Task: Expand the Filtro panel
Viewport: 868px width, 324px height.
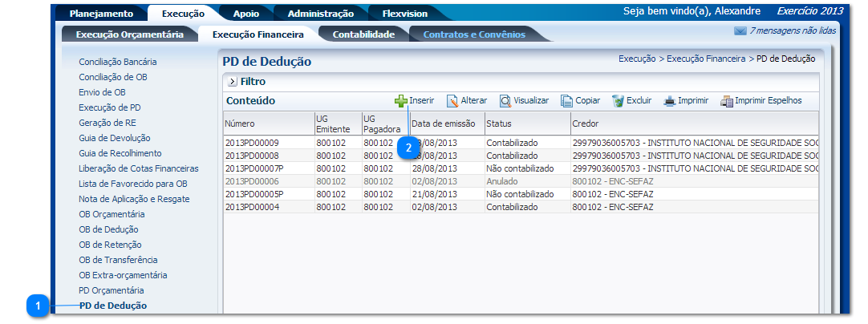Action: click(233, 82)
